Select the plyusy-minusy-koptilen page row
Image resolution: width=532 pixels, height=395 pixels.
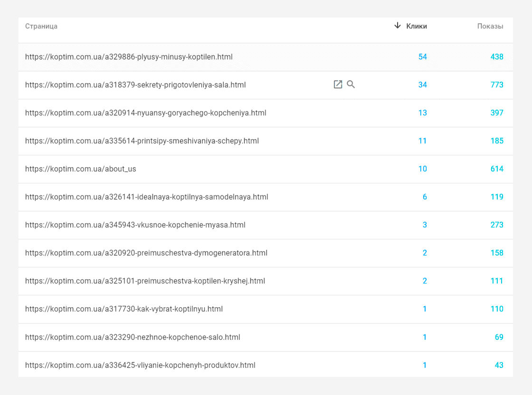point(266,57)
